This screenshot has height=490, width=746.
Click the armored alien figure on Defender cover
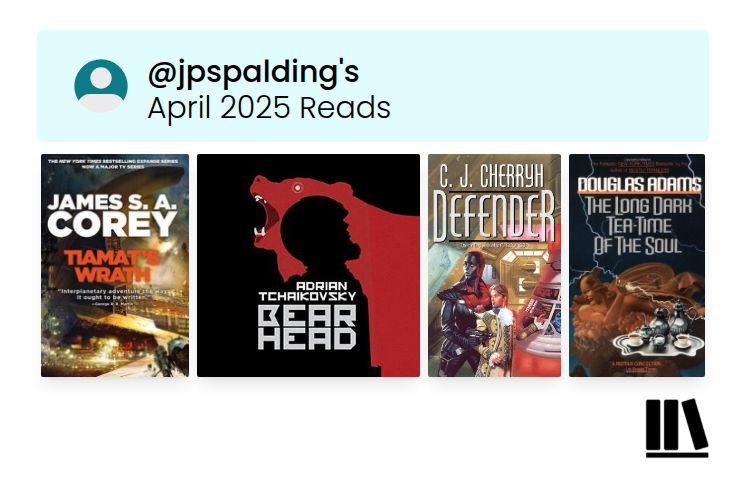click(461, 309)
